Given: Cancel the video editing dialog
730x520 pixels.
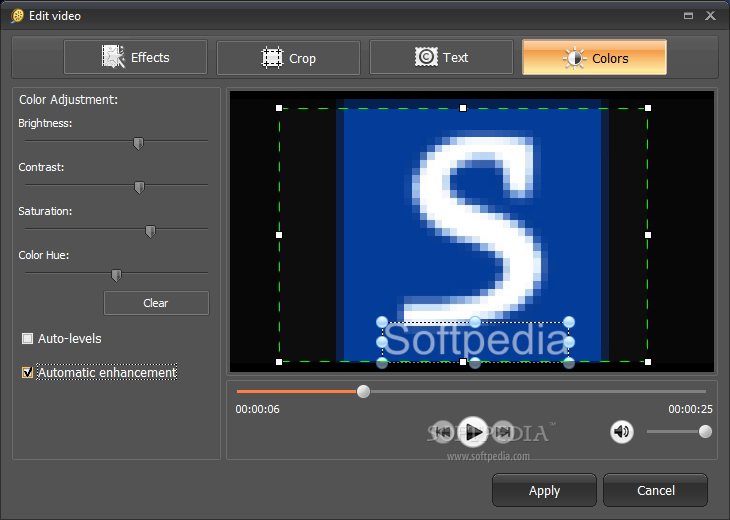Looking at the screenshot, I should tap(656, 490).
